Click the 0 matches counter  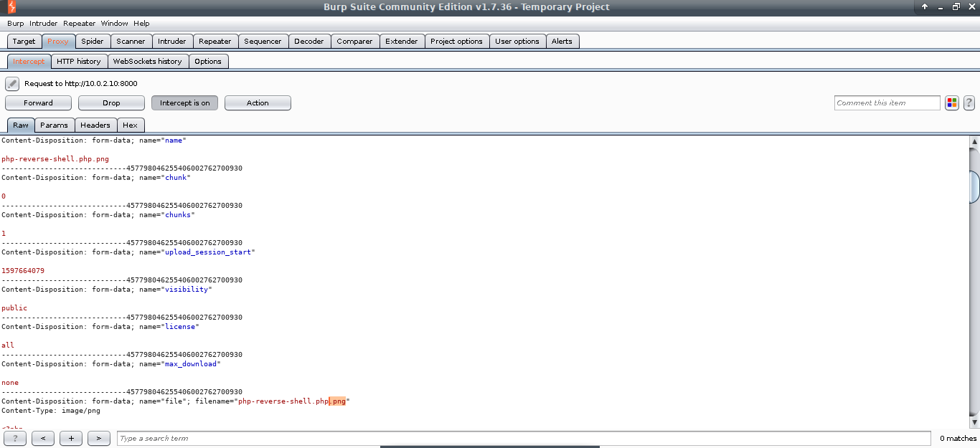coord(958,438)
